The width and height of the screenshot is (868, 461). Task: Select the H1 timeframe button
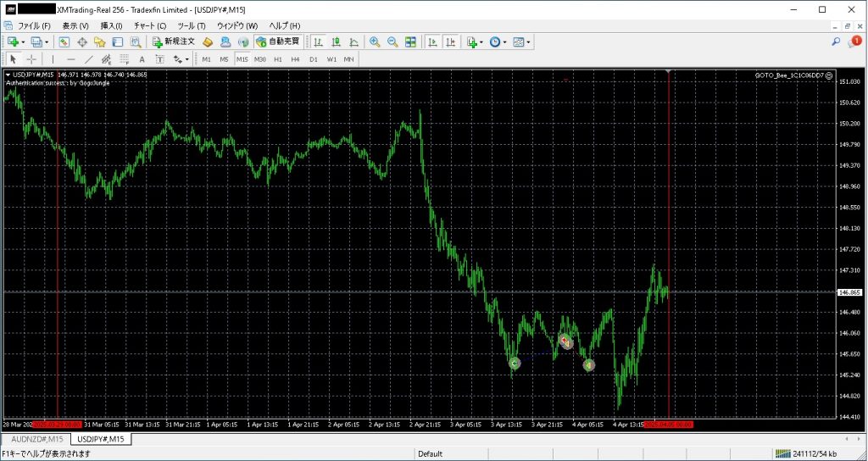point(277,59)
